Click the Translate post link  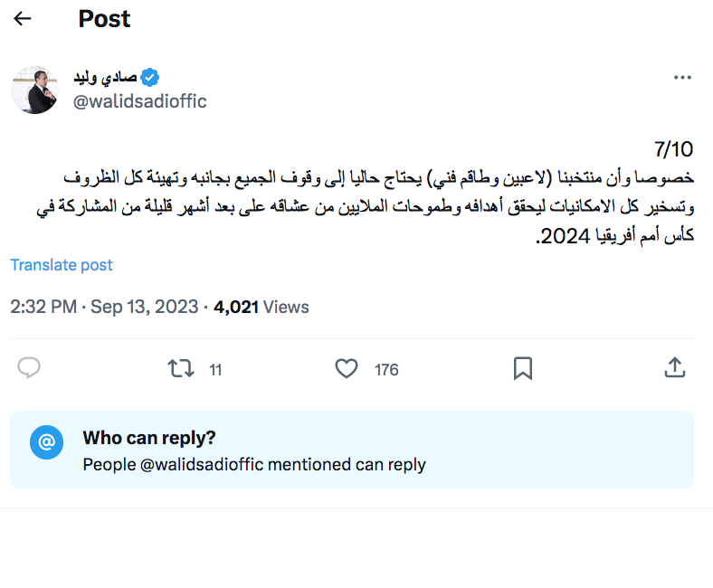tap(62, 265)
